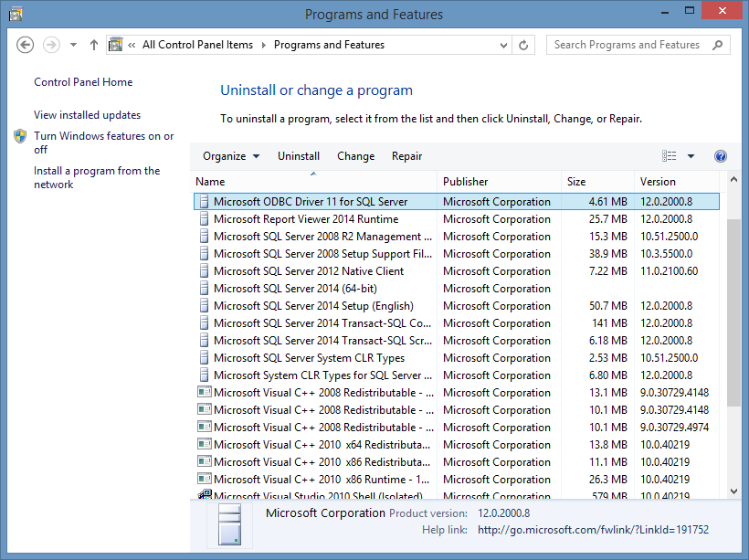Image resolution: width=749 pixels, height=560 pixels.
Task: Open Help with the question mark icon
Action: click(721, 156)
